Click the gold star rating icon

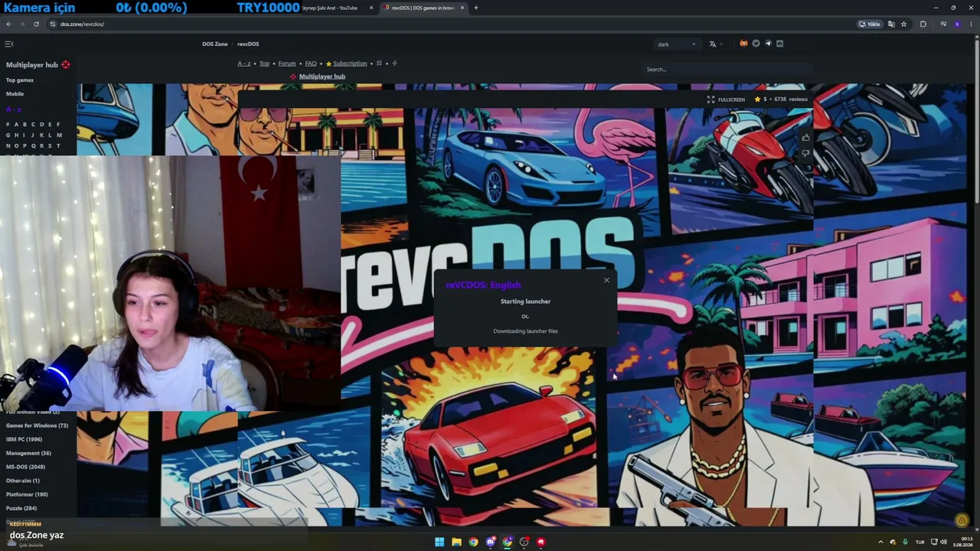click(x=757, y=99)
